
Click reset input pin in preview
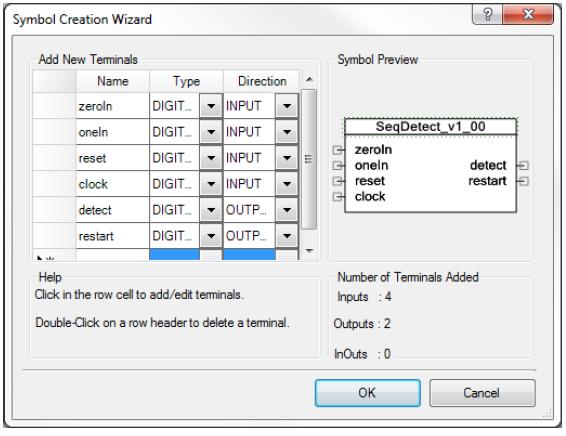[338, 181]
